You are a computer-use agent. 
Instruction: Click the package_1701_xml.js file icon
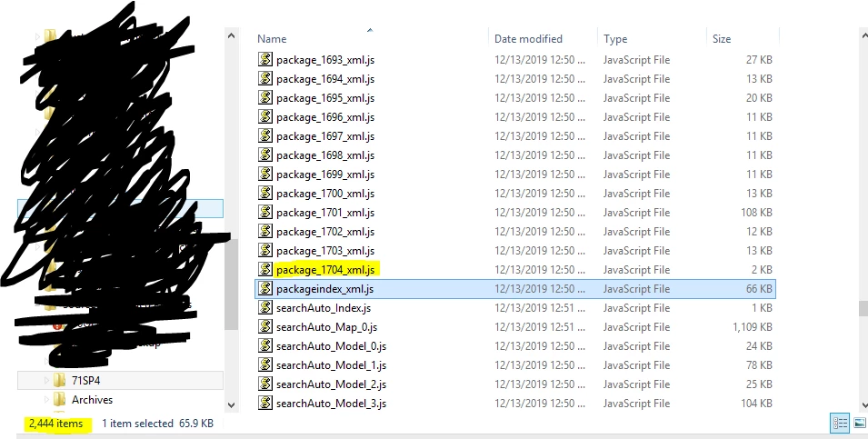click(x=265, y=212)
